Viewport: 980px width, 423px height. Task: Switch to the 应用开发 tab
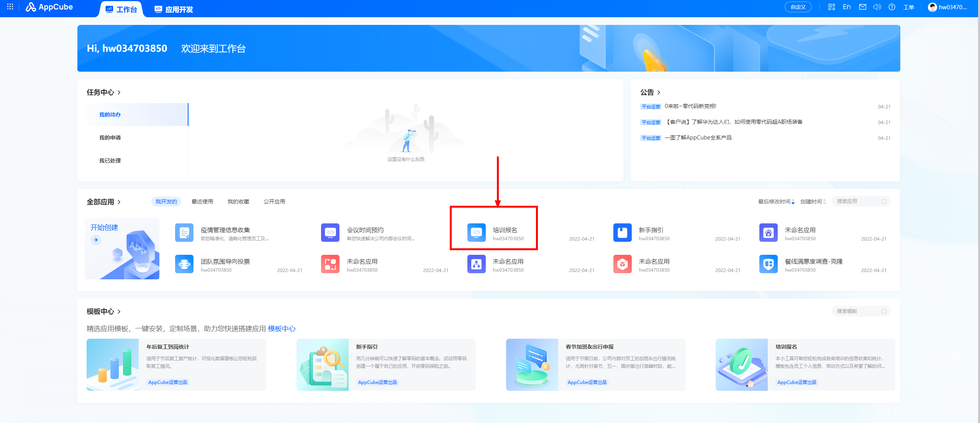pyautogui.click(x=174, y=9)
